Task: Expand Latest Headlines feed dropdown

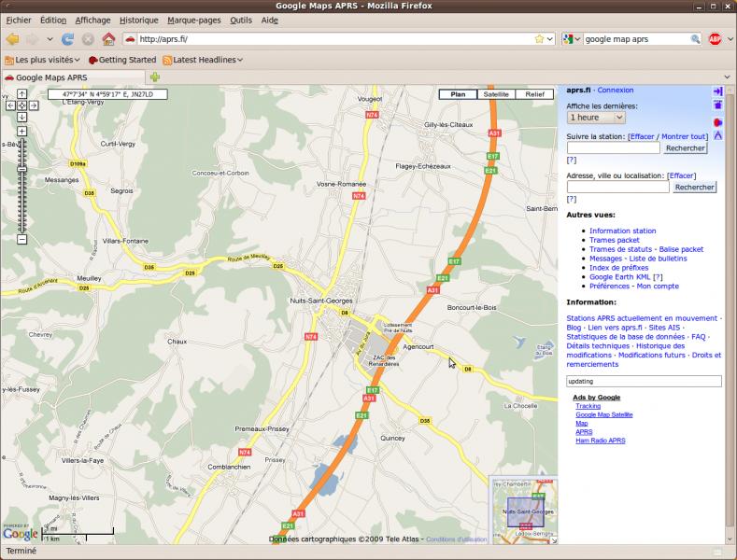Action: pos(203,60)
